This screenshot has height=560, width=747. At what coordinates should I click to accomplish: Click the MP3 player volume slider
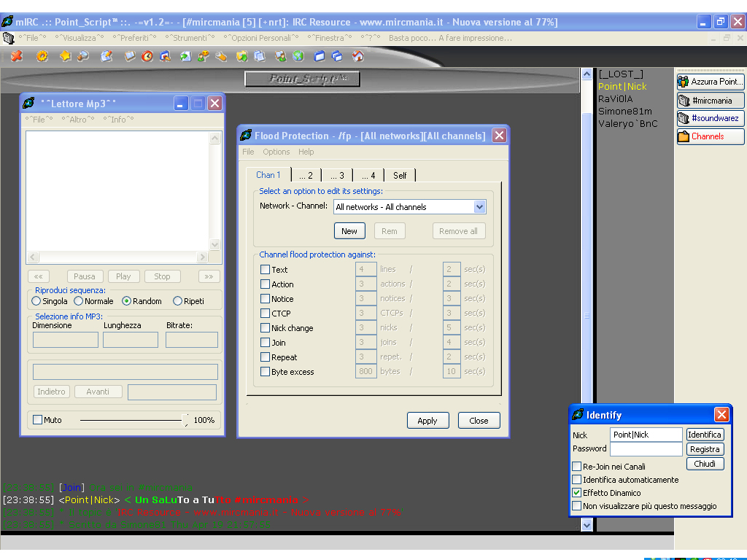pos(131,420)
